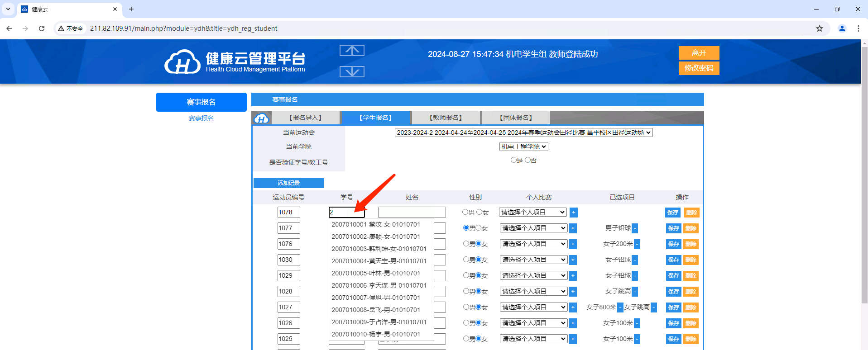
Task: Reload the page in browser toolbar
Action: [x=42, y=28]
